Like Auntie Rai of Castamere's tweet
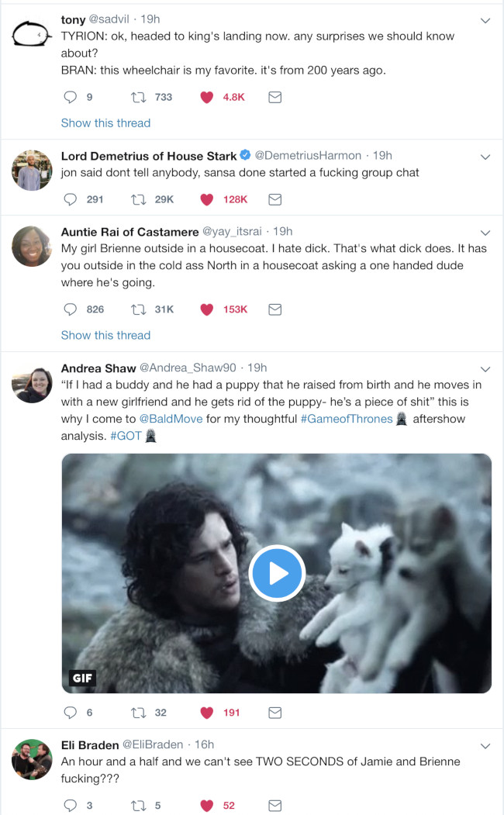This screenshot has width=504, height=815. (207, 309)
